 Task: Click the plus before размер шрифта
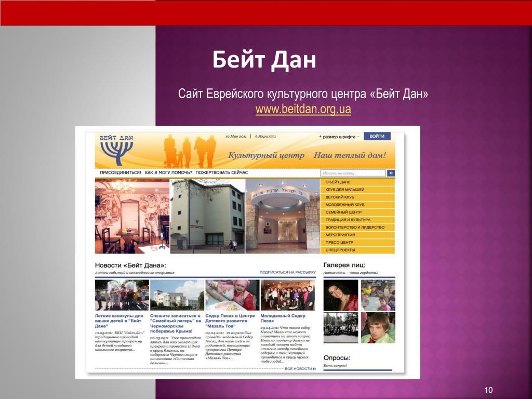point(320,137)
